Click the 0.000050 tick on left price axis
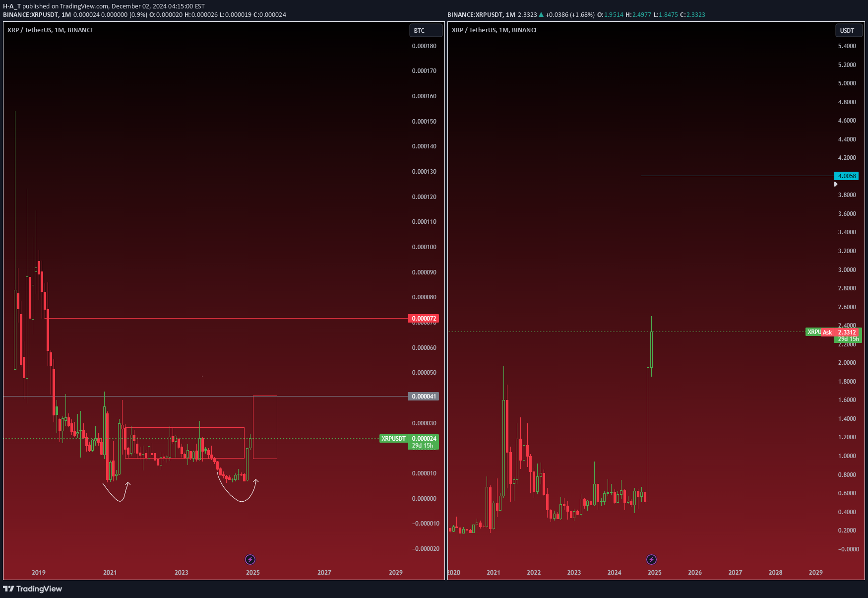This screenshot has height=598, width=868. (424, 372)
